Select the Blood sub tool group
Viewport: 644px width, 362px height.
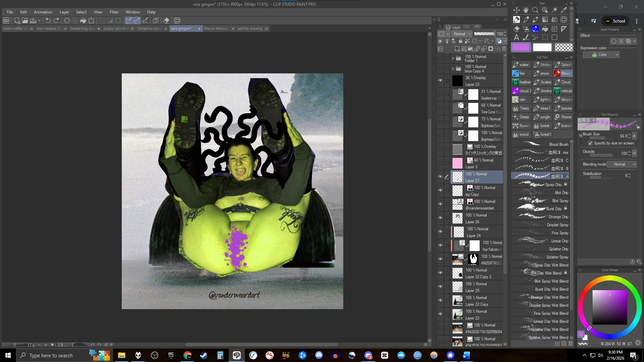click(x=563, y=73)
